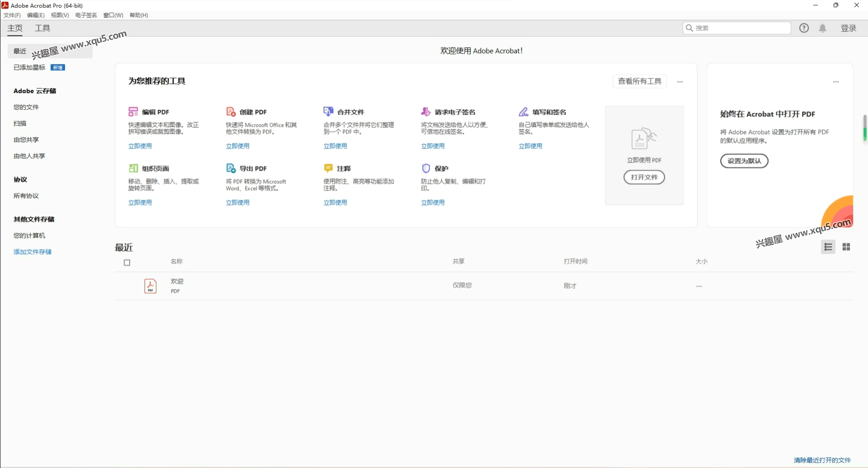This screenshot has width=868, height=468.
Task: Click the 登录 sign-in button
Action: pyautogui.click(x=849, y=28)
